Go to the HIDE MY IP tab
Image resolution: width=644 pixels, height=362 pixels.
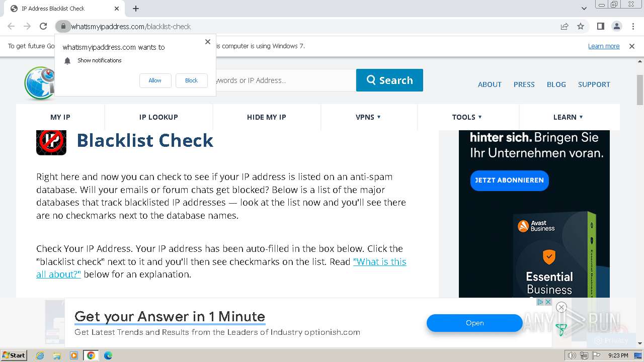click(x=267, y=117)
